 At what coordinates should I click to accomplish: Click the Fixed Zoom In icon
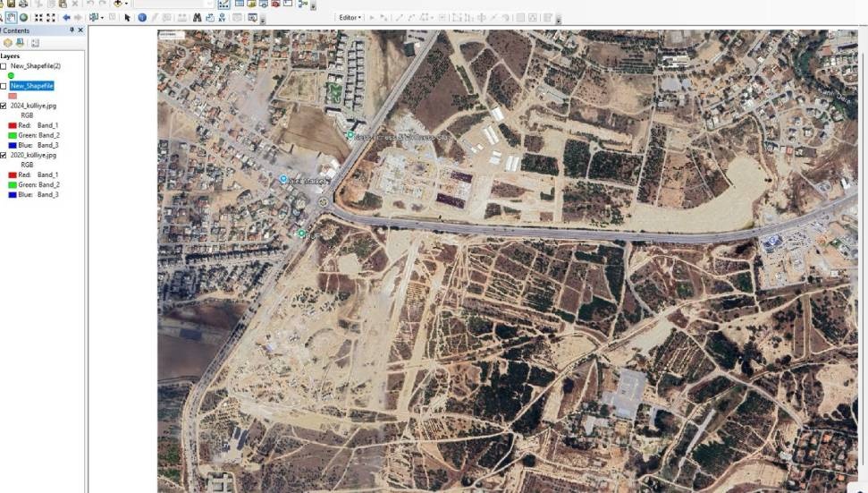pos(38,17)
